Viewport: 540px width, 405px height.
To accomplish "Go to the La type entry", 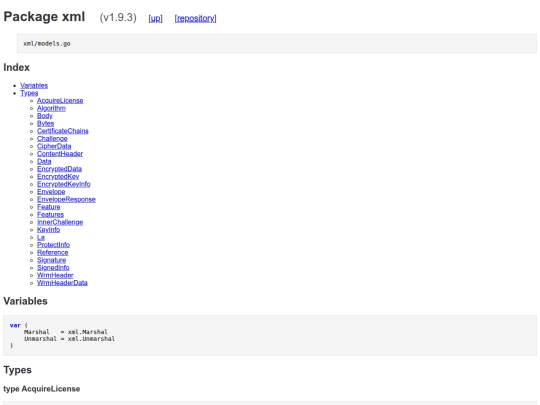I will tap(41, 237).
